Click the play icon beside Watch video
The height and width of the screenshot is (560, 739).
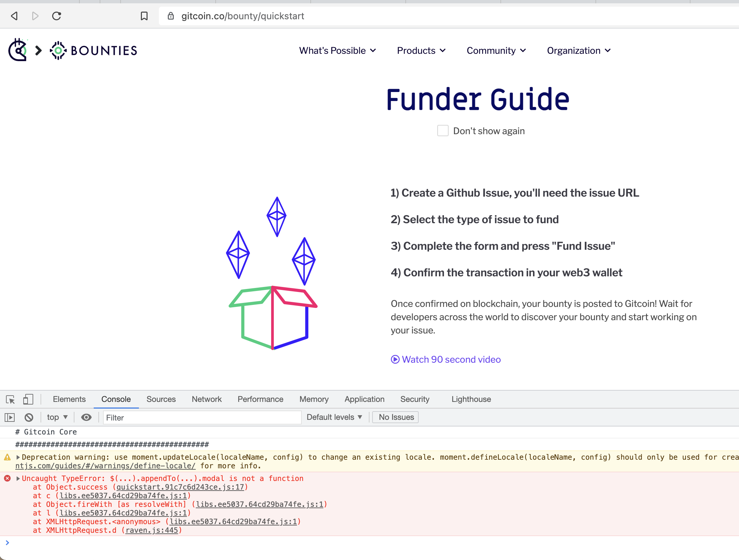pos(395,359)
